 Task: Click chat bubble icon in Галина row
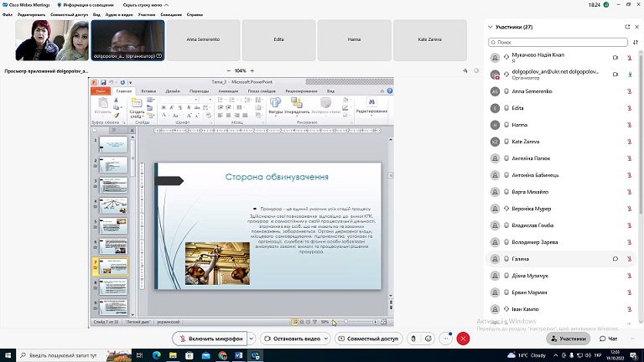point(615,259)
